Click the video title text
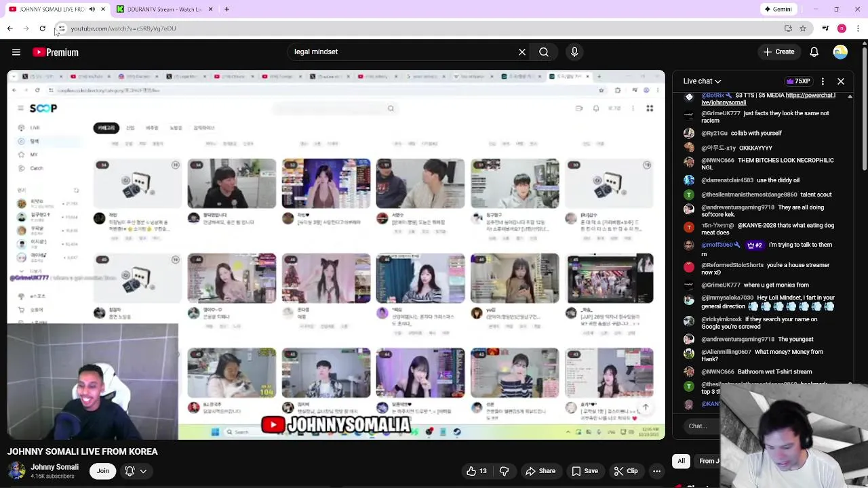The width and height of the screenshot is (868, 488). (83, 451)
